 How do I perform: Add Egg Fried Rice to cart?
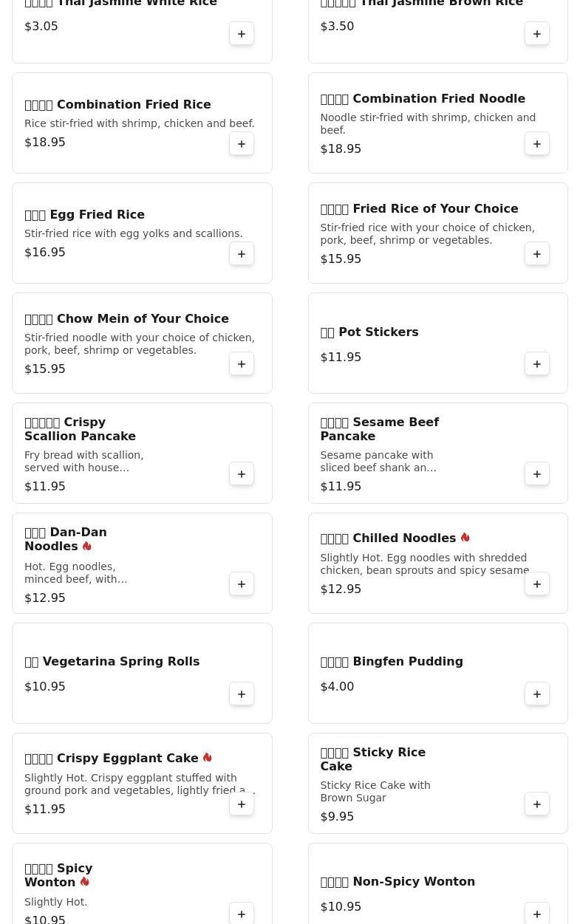click(x=242, y=254)
